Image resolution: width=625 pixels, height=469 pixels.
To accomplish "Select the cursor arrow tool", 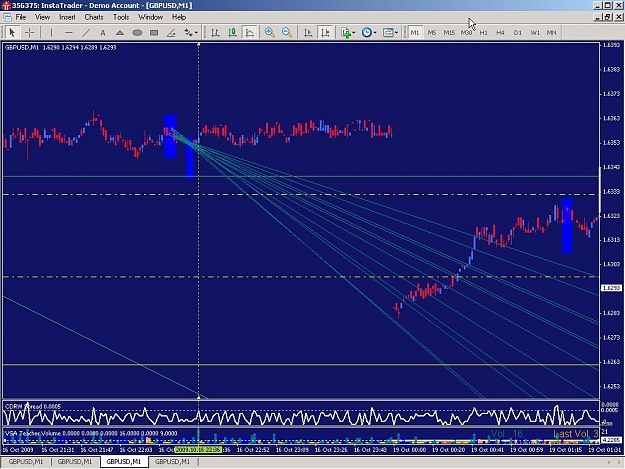I will coord(12,33).
